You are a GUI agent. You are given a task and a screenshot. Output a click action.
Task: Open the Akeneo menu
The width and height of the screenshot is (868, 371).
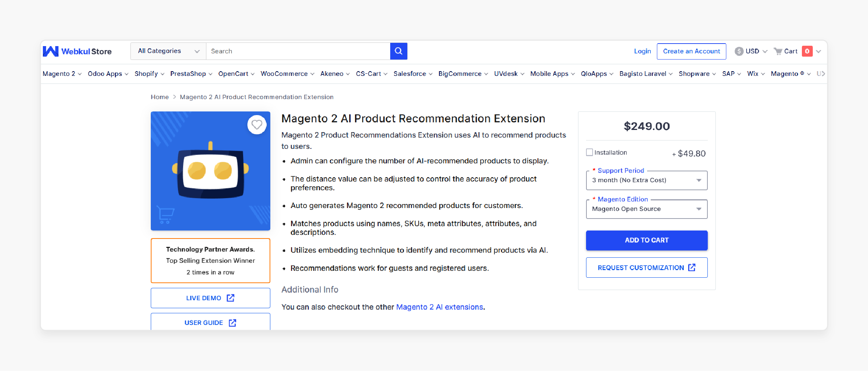(335, 74)
